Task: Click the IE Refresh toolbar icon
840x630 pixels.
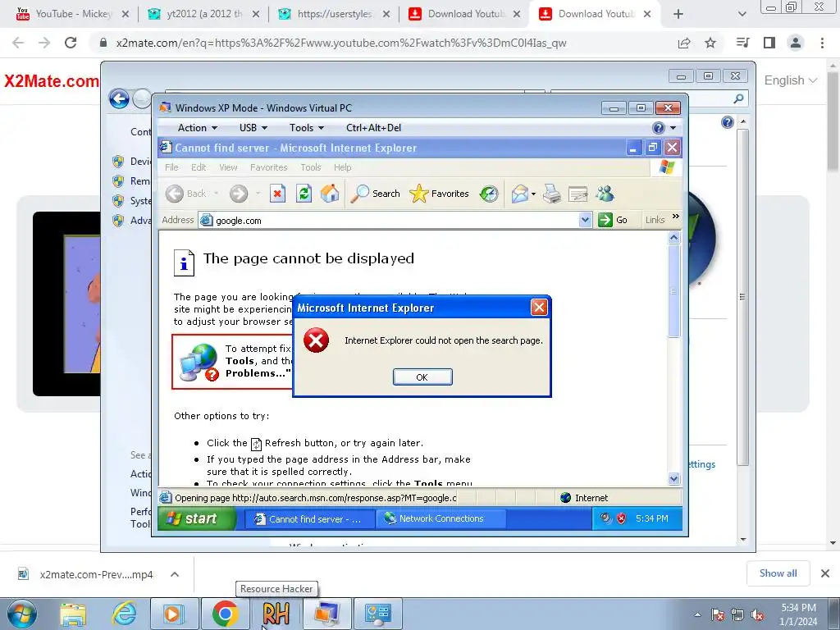Action: (304, 194)
